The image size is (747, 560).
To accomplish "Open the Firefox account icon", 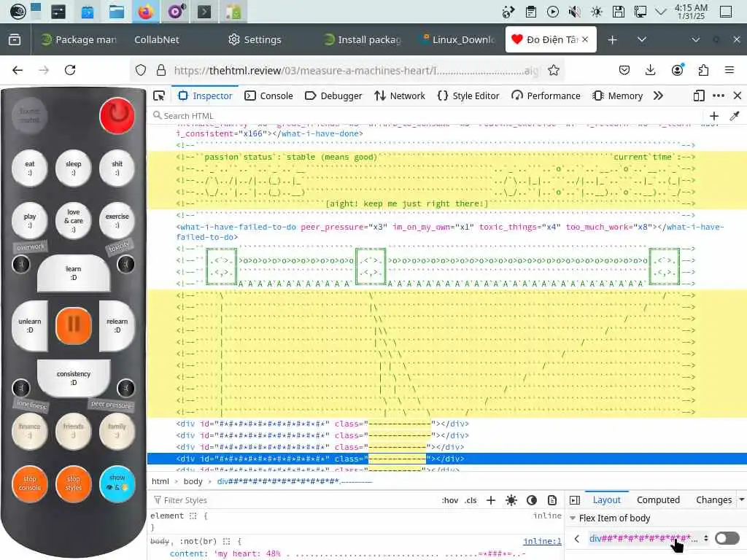I will tap(678, 71).
